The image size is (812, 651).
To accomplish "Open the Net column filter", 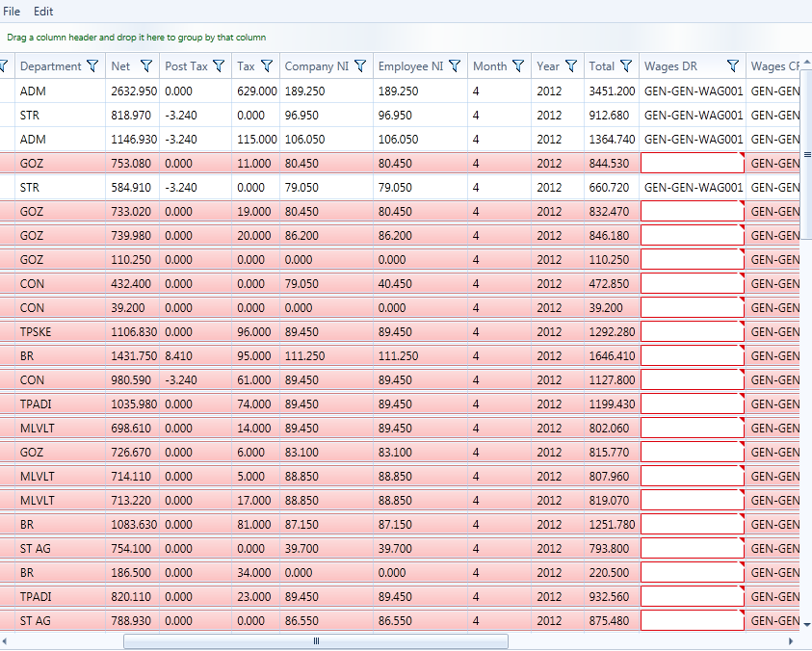I will pos(146,66).
